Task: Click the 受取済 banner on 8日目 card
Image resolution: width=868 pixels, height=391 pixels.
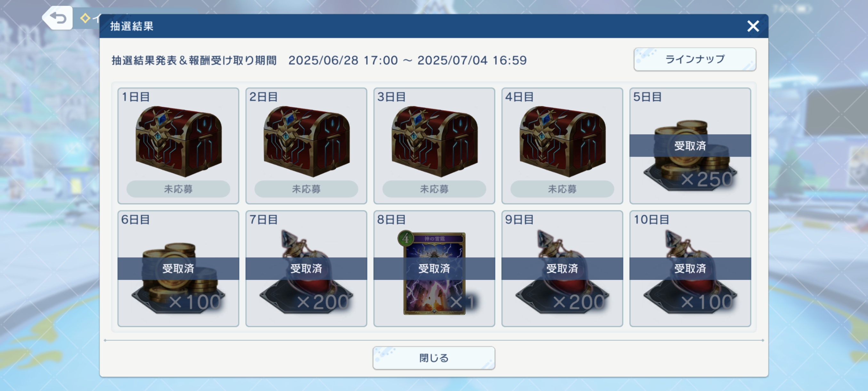Action: (x=434, y=269)
